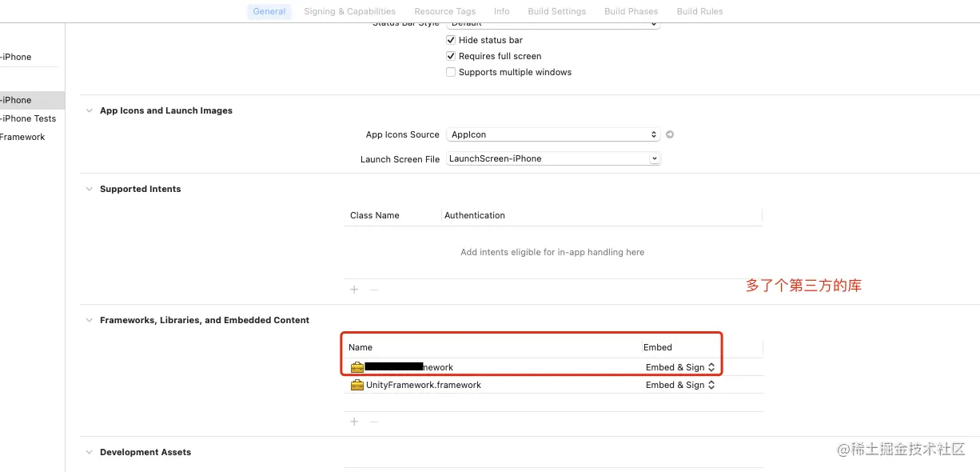This screenshot has width=980, height=472.
Task: Remove intent with minus button in Supported Intents
Action: pos(373,290)
